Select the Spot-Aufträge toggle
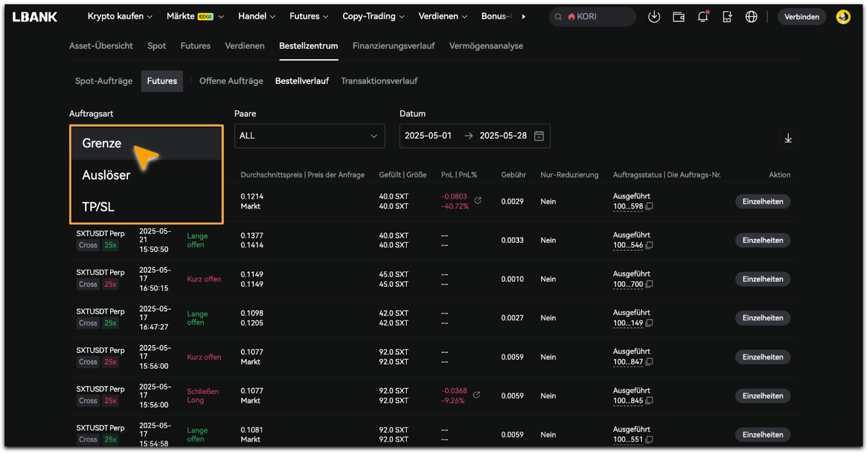This screenshot has height=454, width=868. [104, 81]
